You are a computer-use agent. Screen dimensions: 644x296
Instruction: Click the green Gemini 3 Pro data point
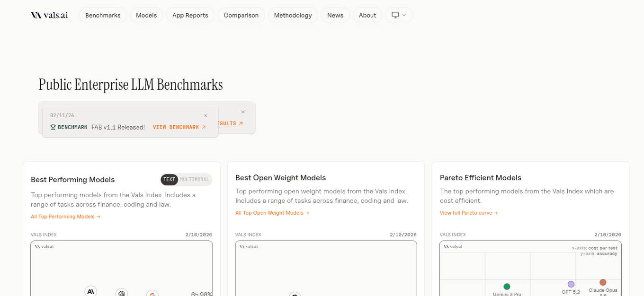[507, 287]
